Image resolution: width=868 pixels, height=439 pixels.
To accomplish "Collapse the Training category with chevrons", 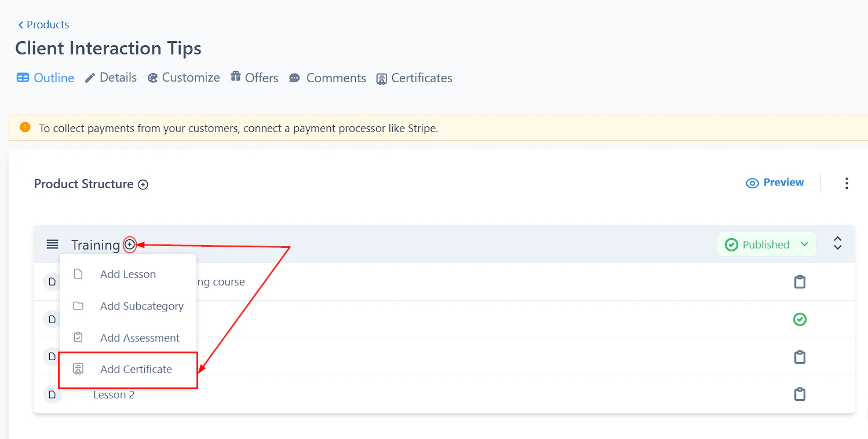I will [837, 243].
